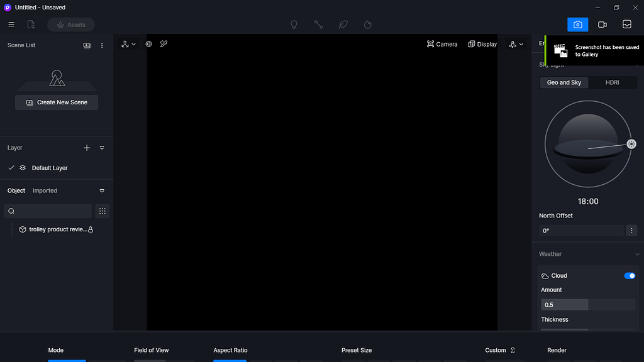Click the globe icon in the viewport toolbar
The width and height of the screenshot is (644, 362).
click(x=148, y=44)
